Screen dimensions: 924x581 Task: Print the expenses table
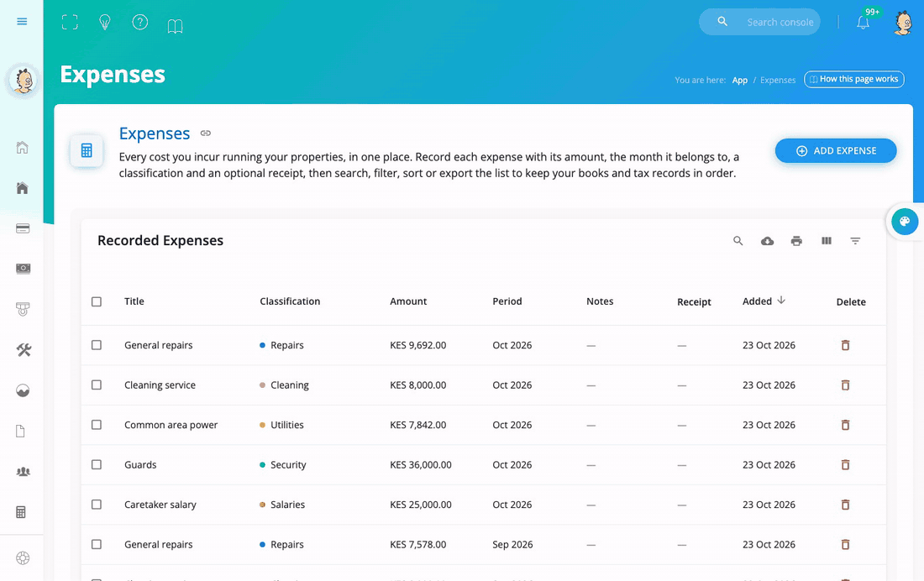796,241
